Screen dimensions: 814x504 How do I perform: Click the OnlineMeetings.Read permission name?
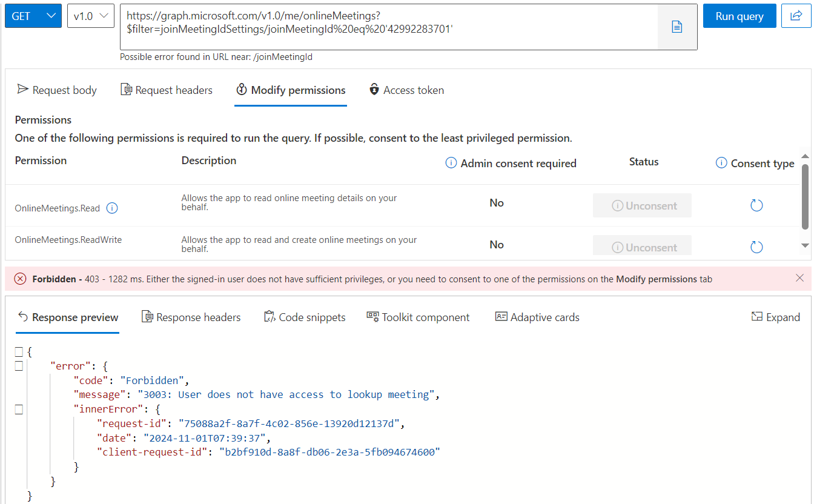(58, 208)
